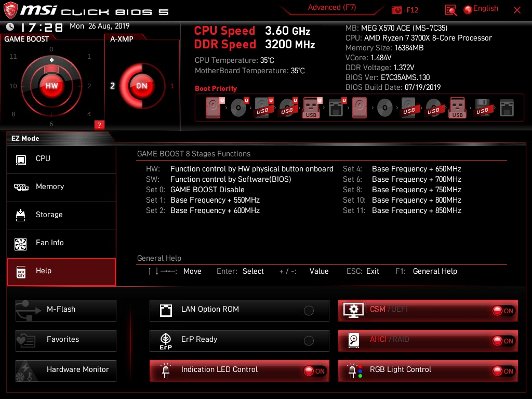Click the clock icon beside the time
Screen dimensions: 532x399
coord(10,26)
